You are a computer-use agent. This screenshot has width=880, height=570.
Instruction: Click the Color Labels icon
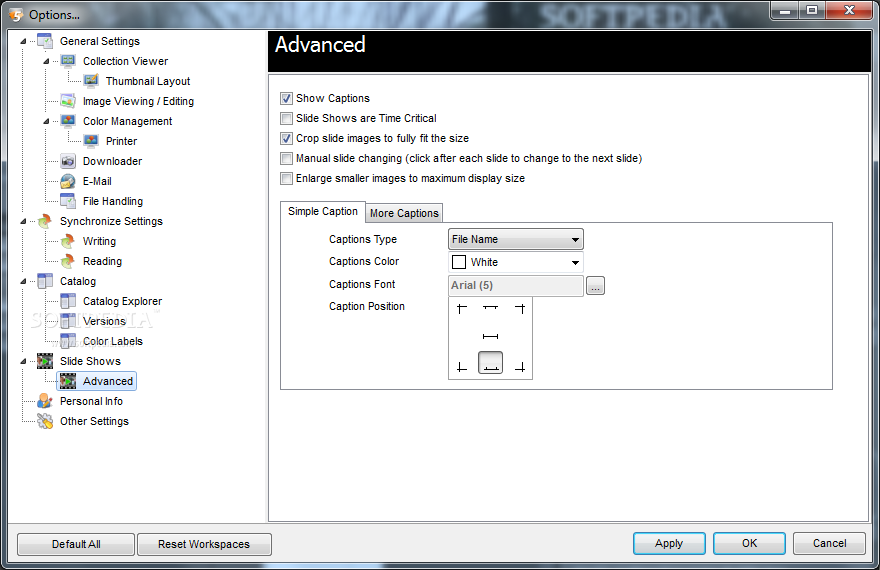click(x=68, y=341)
